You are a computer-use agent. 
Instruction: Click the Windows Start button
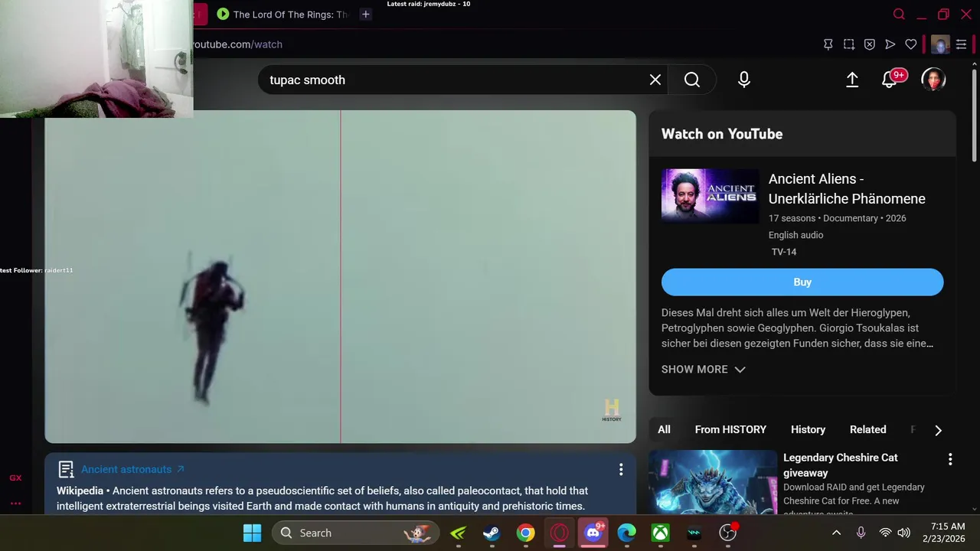252,533
